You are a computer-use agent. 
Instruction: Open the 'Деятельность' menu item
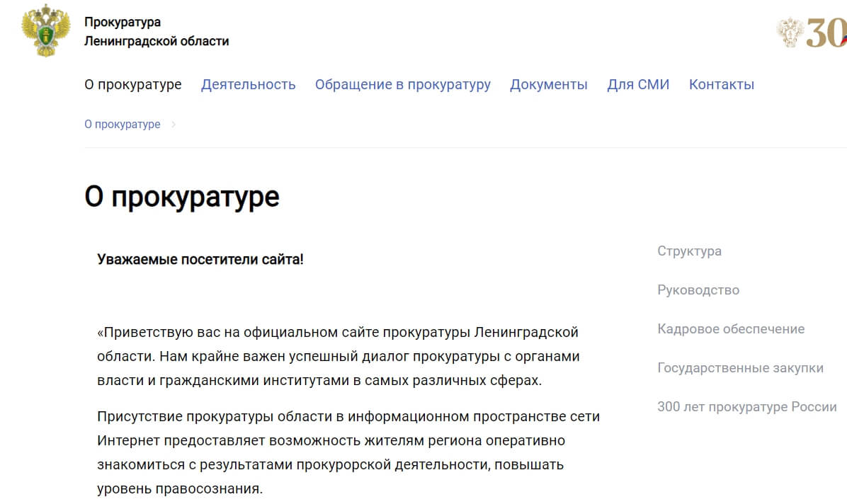tap(249, 84)
